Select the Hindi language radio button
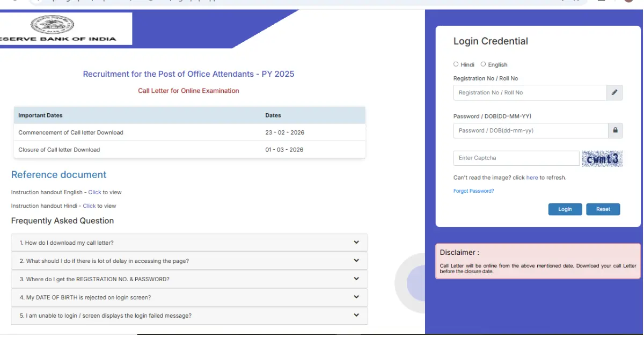 [456, 64]
